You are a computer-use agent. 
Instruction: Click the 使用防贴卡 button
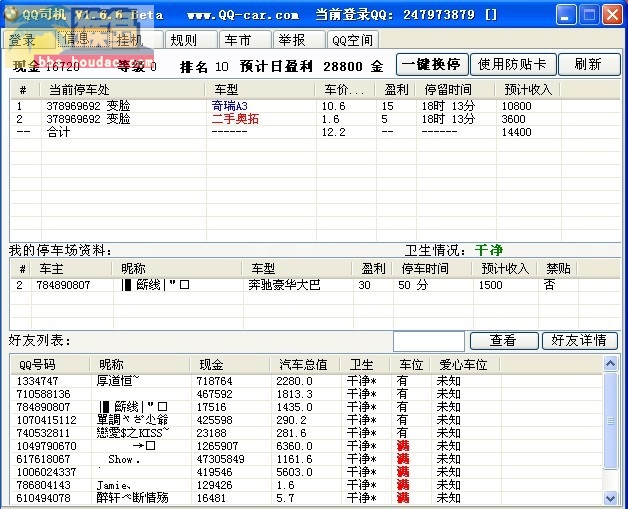click(513, 64)
